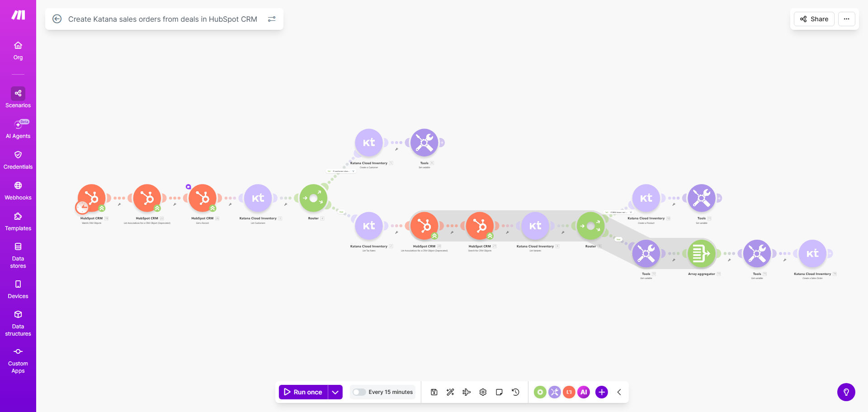The image size is (868, 412).
Task: Open Katana Cloud Inventory List Variants module
Action: pyautogui.click(x=535, y=226)
